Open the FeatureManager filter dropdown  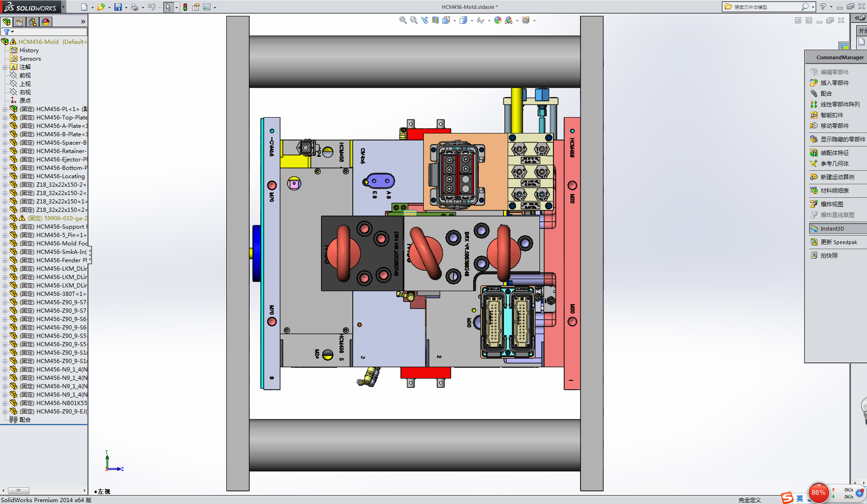pyautogui.click(x=12, y=31)
